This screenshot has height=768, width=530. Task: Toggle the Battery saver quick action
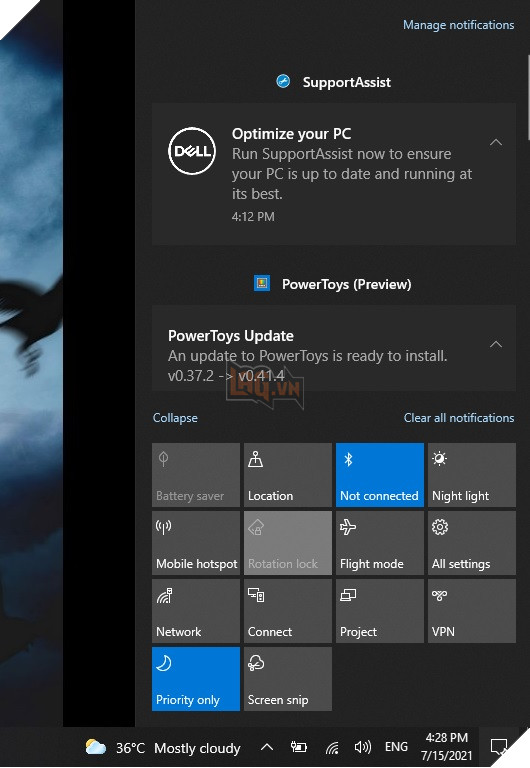(196, 475)
